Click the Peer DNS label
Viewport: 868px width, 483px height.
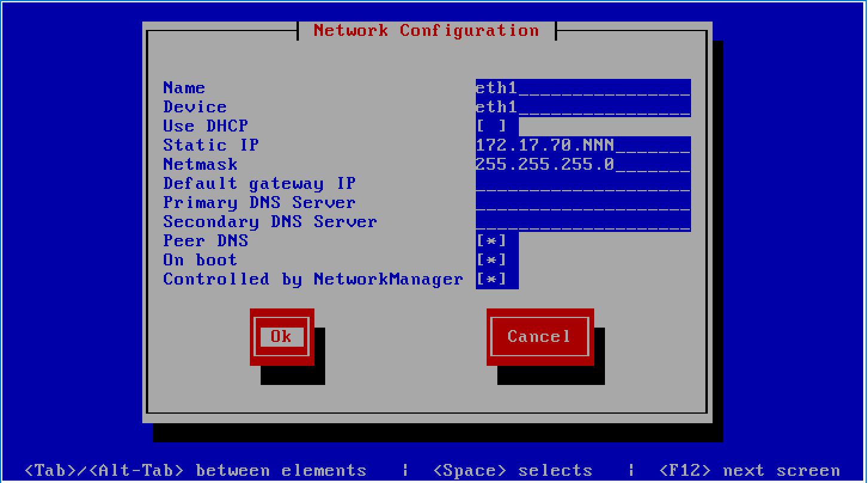coord(206,241)
